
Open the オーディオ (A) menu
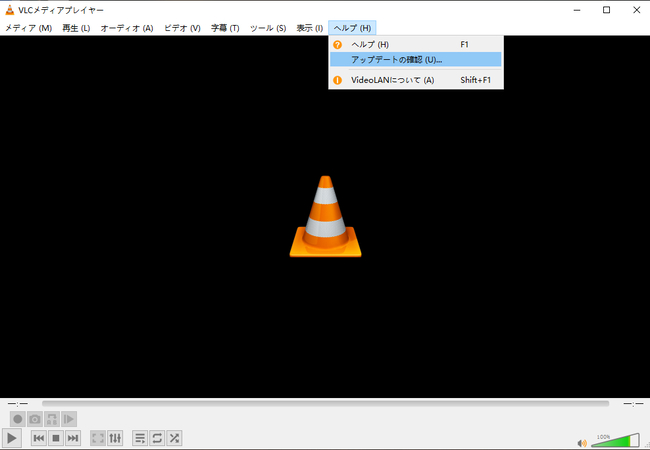coord(127,28)
